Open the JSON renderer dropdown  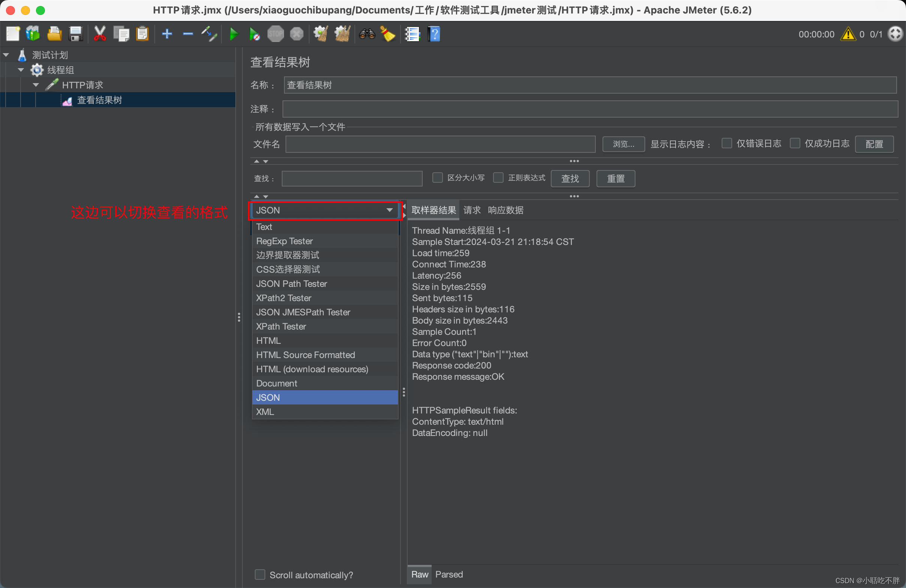point(325,210)
